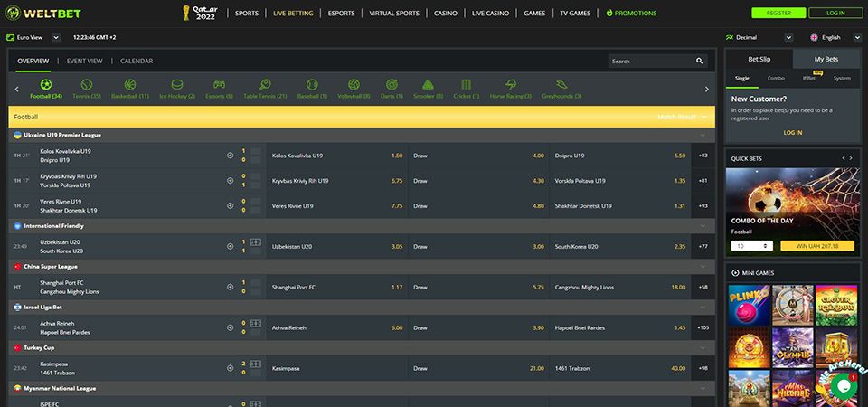Click plus icon for Shanghai Port FC match
This screenshot has width=868, height=407.
[230, 287]
